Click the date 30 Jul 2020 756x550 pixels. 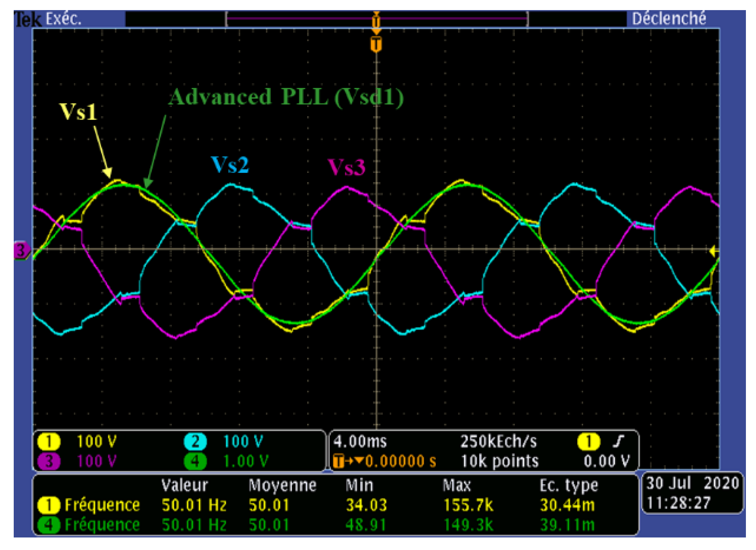pyautogui.click(x=693, y=484)
